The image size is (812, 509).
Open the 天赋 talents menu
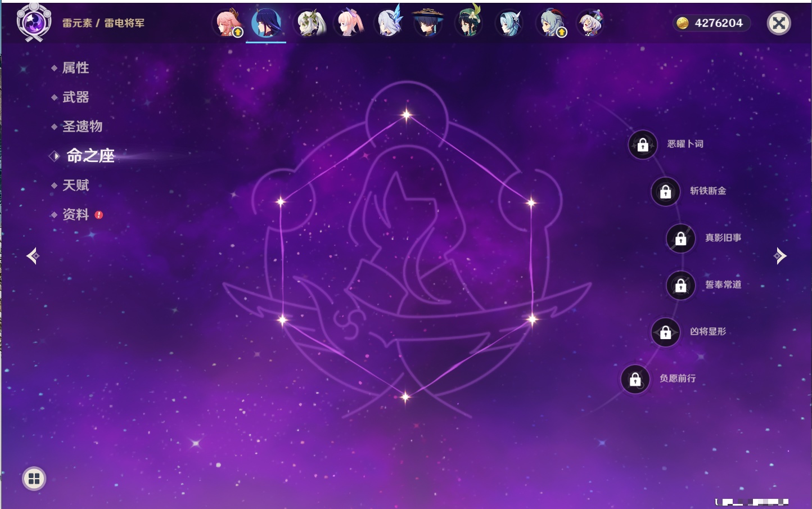75,185
